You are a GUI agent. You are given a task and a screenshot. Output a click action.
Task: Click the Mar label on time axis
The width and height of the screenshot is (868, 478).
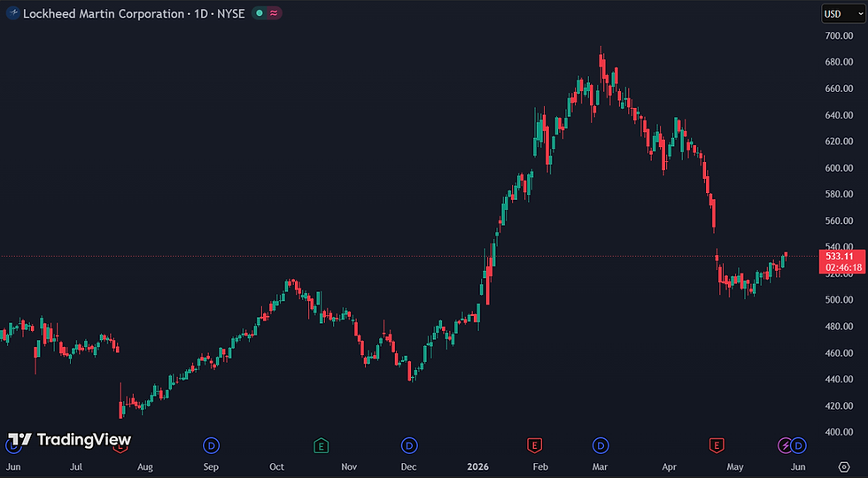coord(599,467)
